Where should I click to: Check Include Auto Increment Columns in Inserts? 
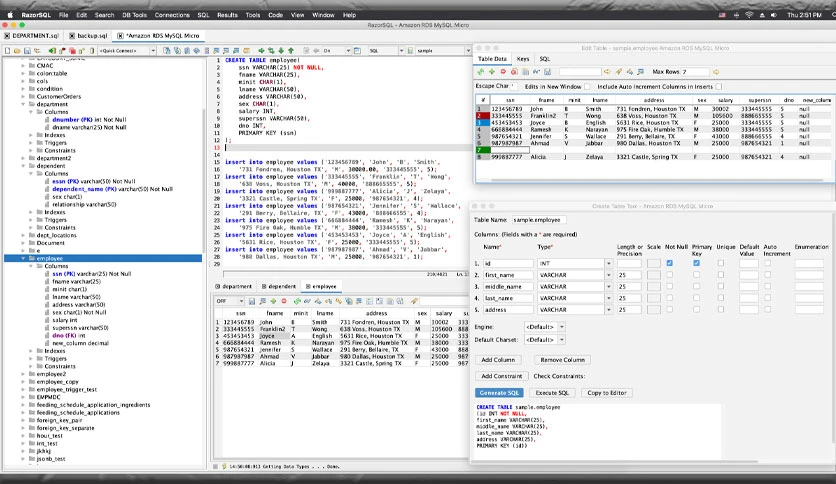point(719,86)
